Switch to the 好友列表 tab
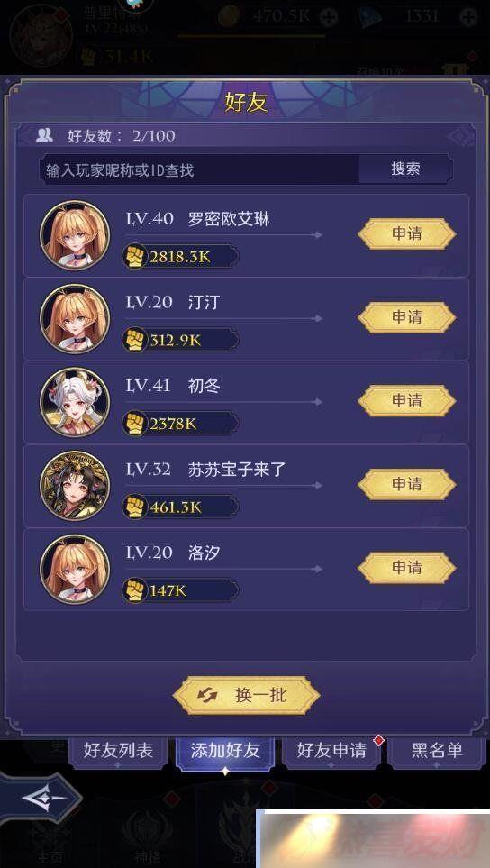Screen dimensions: 490x868 pyautogui.click(x=118, y=751)
